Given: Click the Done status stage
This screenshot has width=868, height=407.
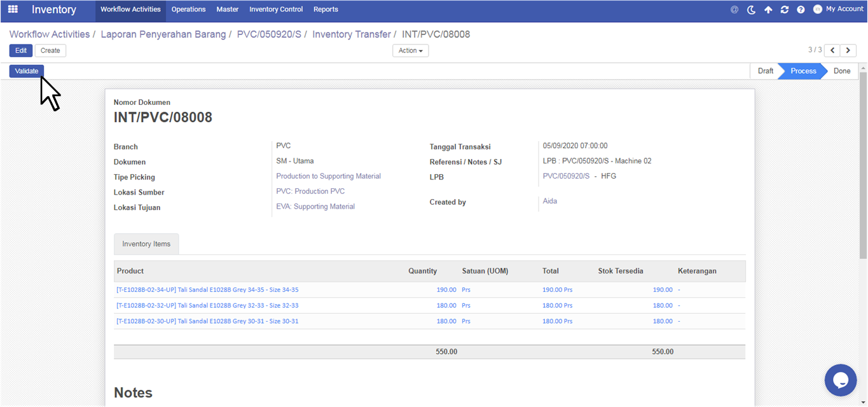Looking at the screenshot, I should click(x=841, y=71).
